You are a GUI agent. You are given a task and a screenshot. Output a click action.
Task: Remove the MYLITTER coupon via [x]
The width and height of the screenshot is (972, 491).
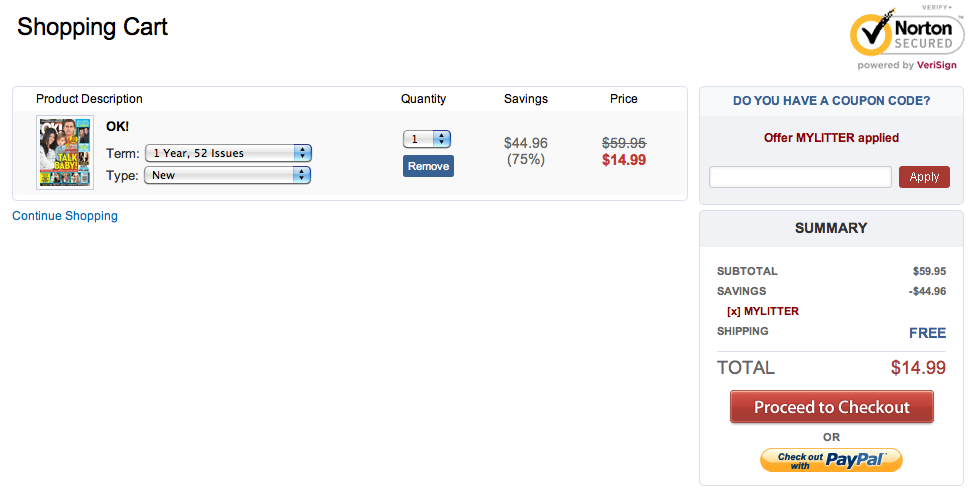coord(733,311)
